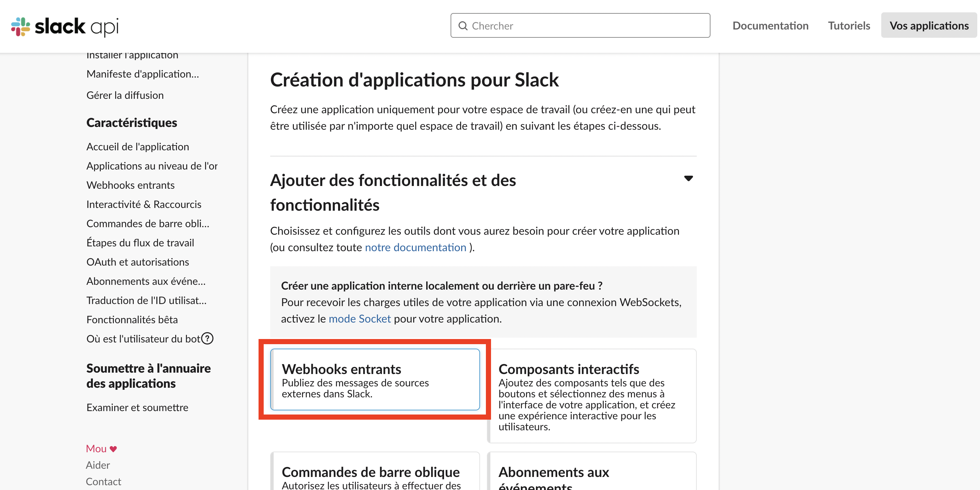This screenshot has width=980, height=490.
Task: Open the "Aider" link at bottom
Action: [98, 465]
